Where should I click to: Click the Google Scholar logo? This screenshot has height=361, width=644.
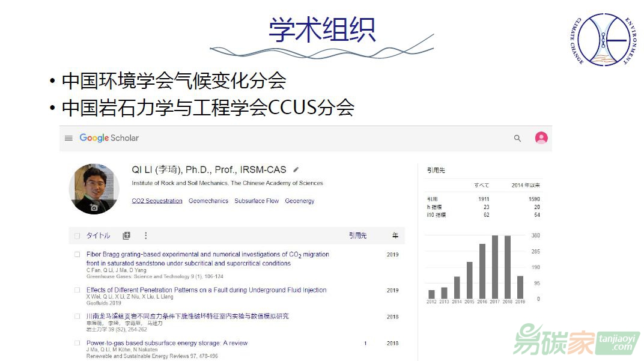[x=109, y=138]
